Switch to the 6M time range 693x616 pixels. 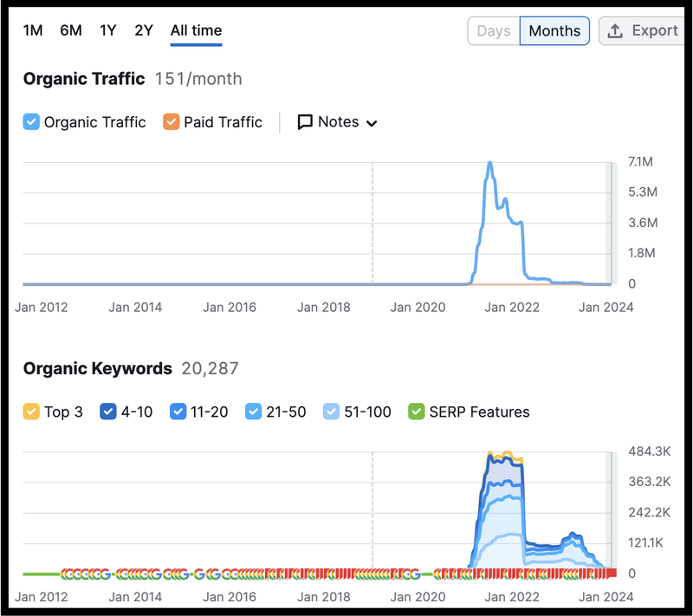coord(70,30)
